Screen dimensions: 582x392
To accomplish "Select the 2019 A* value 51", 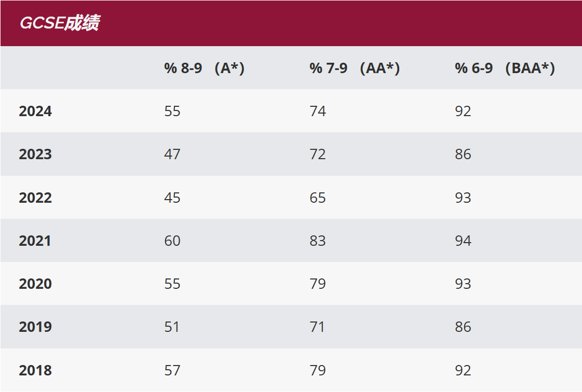I will [x=172, y=327].
